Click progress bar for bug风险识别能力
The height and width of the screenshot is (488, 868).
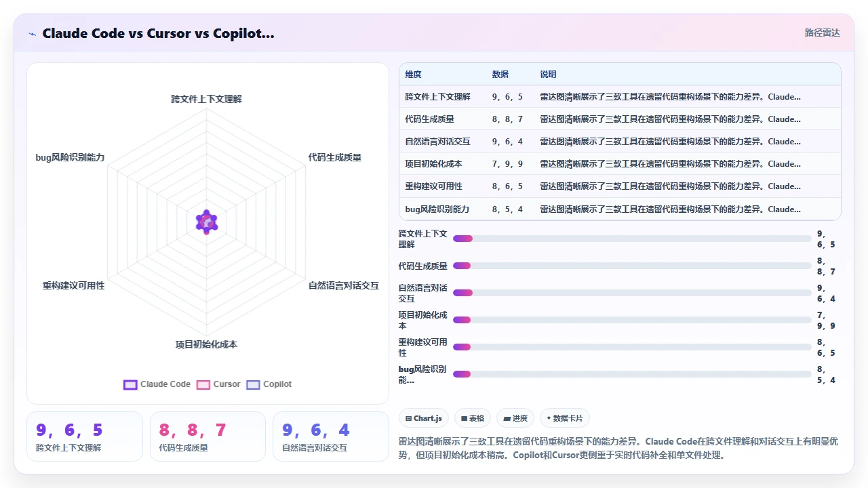tap(632, 374)
